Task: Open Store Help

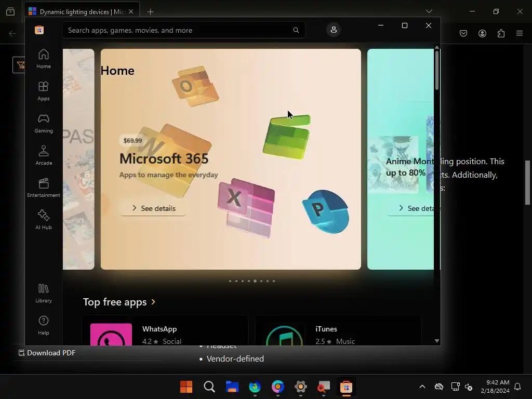Action: click(44, 325)
